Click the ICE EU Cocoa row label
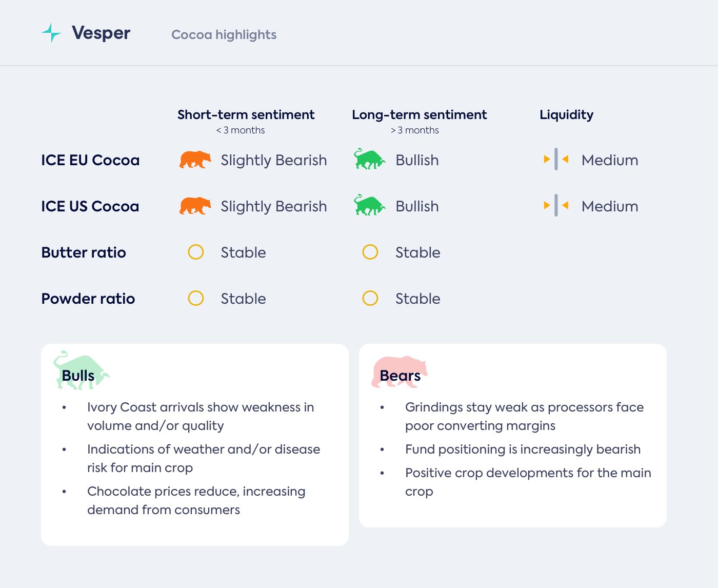Screen dimensions: 718x588 (x=90, y=160)
